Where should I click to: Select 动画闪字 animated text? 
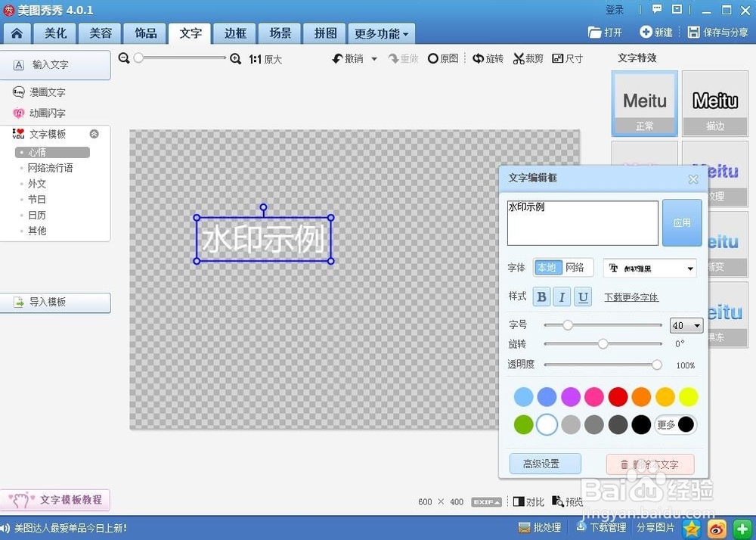(39, 113)
